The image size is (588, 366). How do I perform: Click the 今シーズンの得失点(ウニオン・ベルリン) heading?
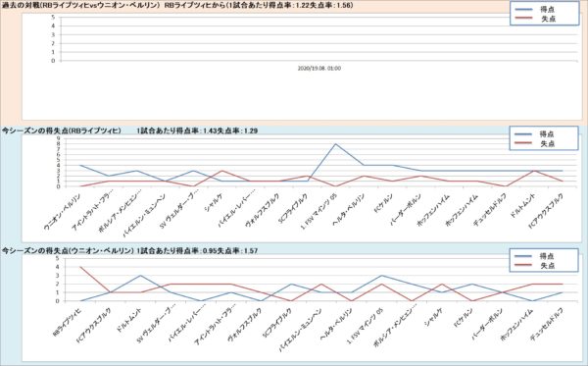(68, 250)
